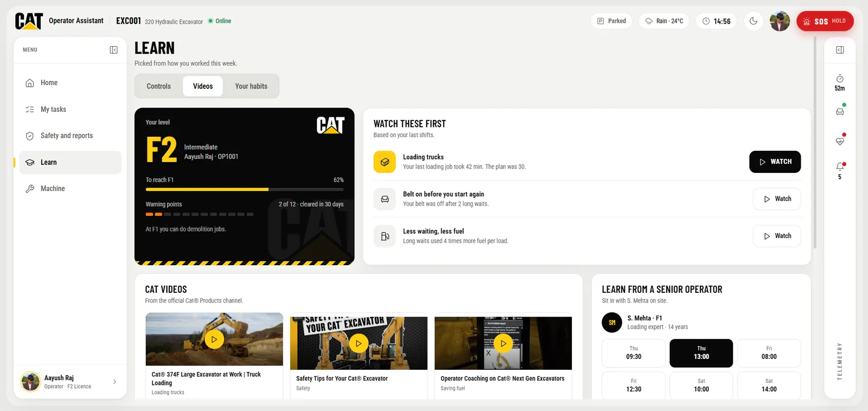Select Learn in the sidebar menu

click(x=71, y=162)
